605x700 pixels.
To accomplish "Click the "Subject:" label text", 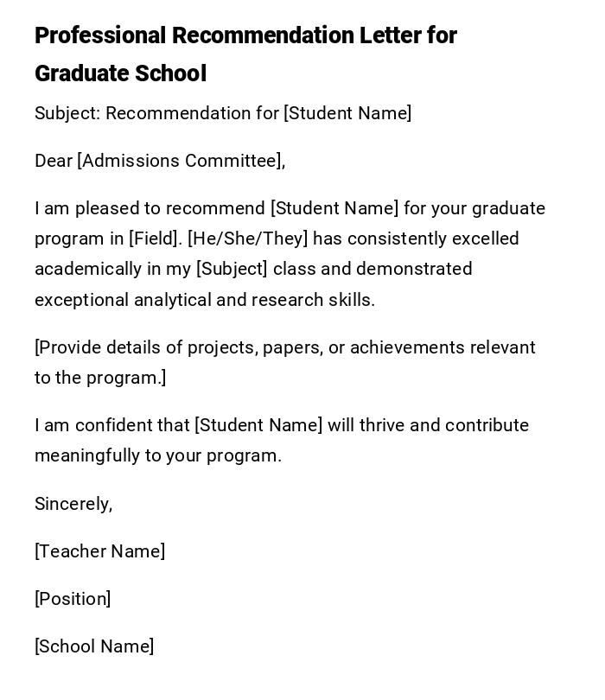I will [67, 113].
